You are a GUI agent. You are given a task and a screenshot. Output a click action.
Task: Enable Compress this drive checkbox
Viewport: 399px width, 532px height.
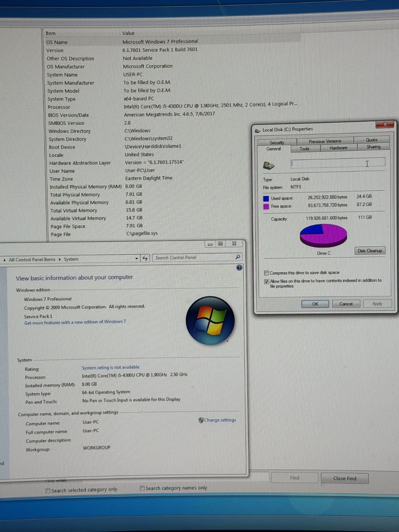266,273
